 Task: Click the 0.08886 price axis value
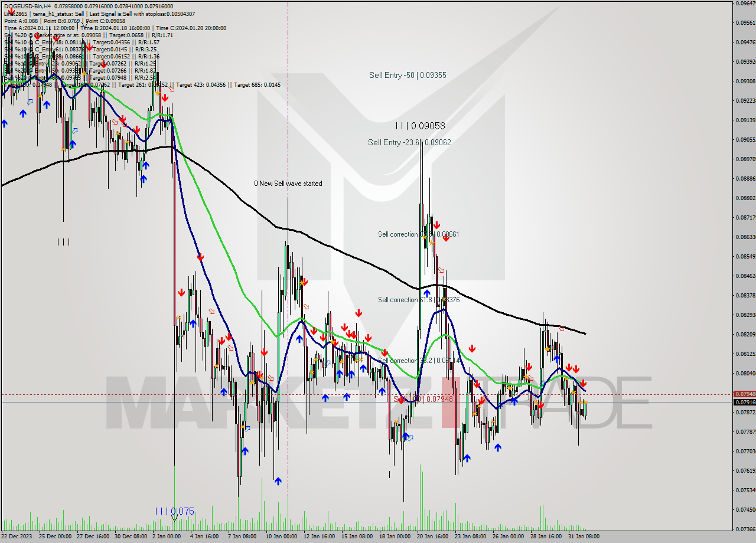coord(745,178)
